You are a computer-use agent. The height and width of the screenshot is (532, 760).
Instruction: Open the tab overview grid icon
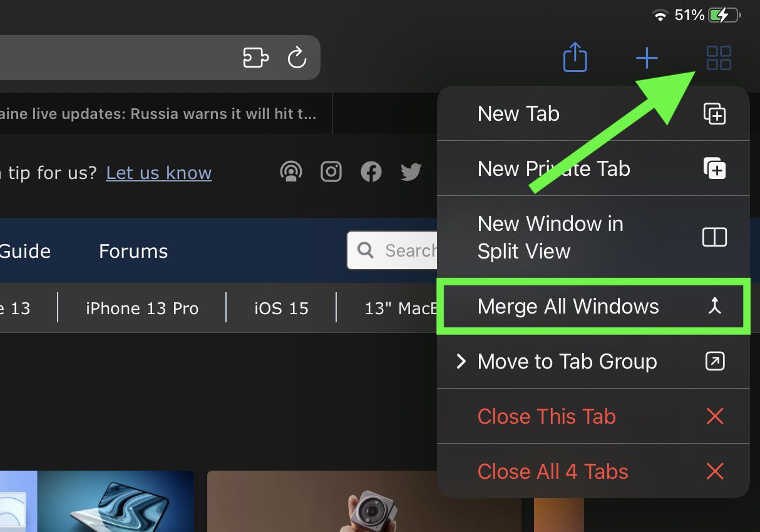[718, 57]
